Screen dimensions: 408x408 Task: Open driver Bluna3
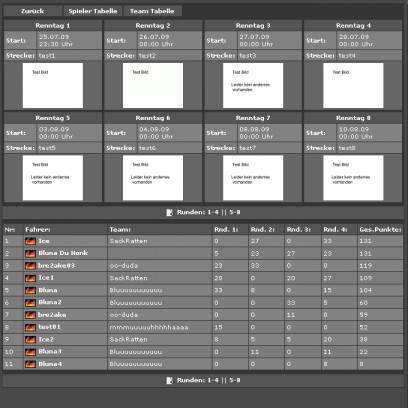tap(50, 352)
